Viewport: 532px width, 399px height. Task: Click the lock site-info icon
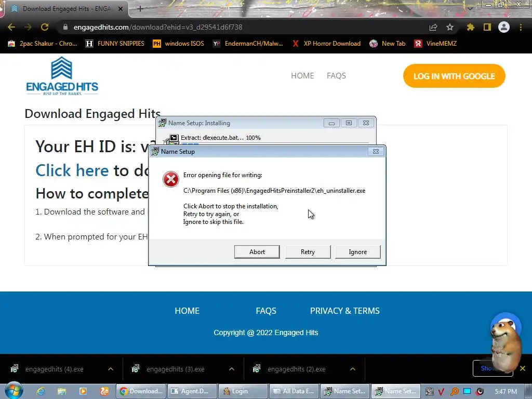click(x=65, y=27)
